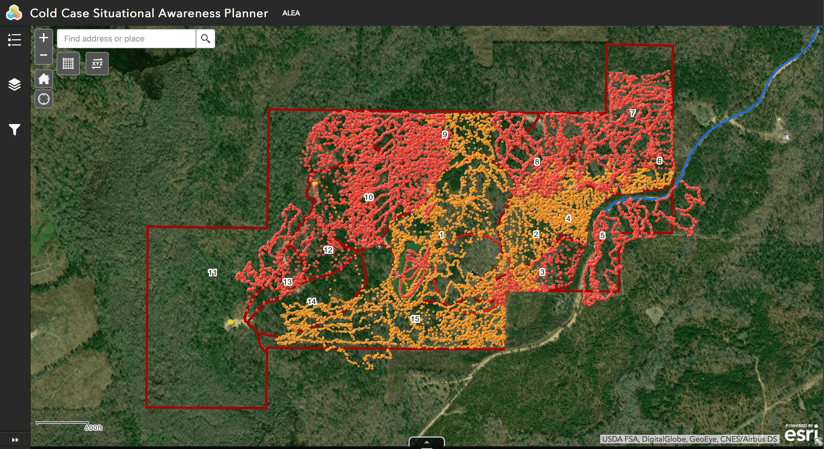Image resolution: width=824 pixels, height=449 pixels.
Task: Zoom in on the map
Action: pos(44,38)
